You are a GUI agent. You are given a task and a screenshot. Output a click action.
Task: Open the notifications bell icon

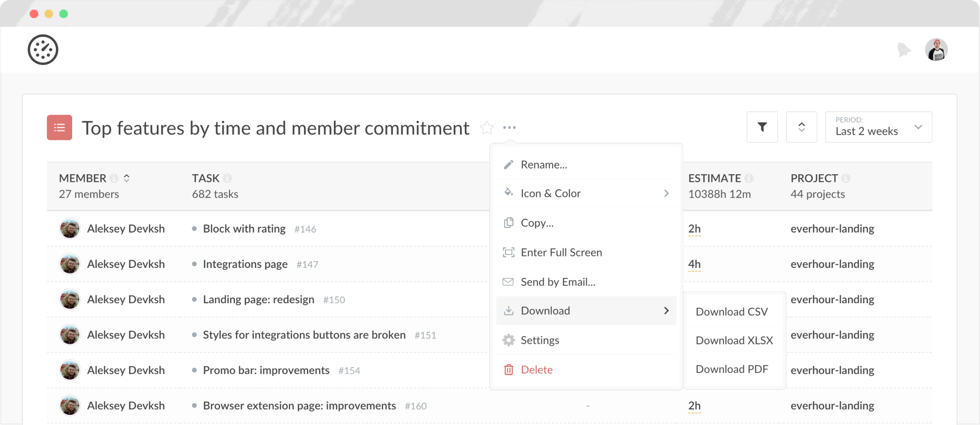[904, 50]
